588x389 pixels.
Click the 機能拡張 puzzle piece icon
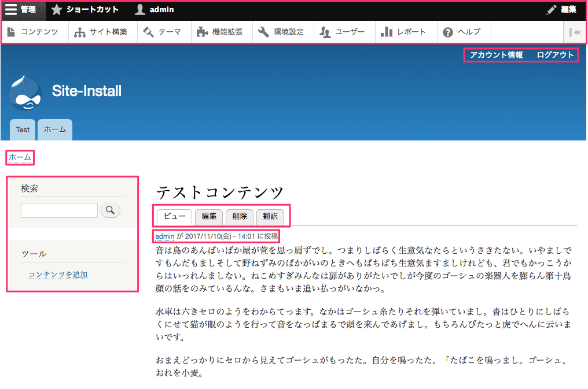(202, 32)
